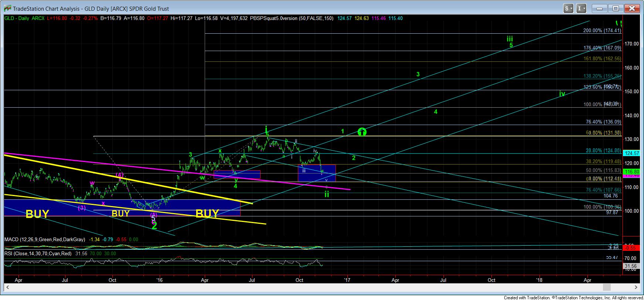644x300 pixels.
Task: Click the '18 date label on time axis
Action: [539, 280]
